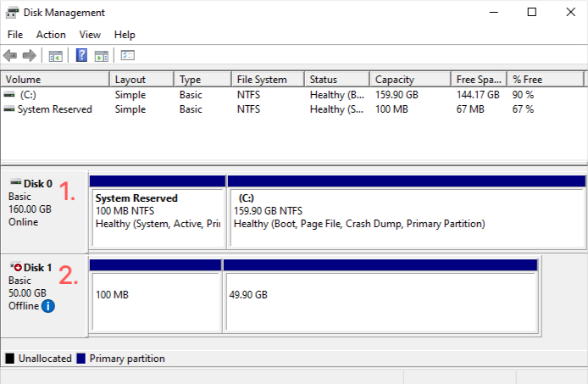
Task: Click the black Unallocated legend swatch
Action: pos(10,359)
